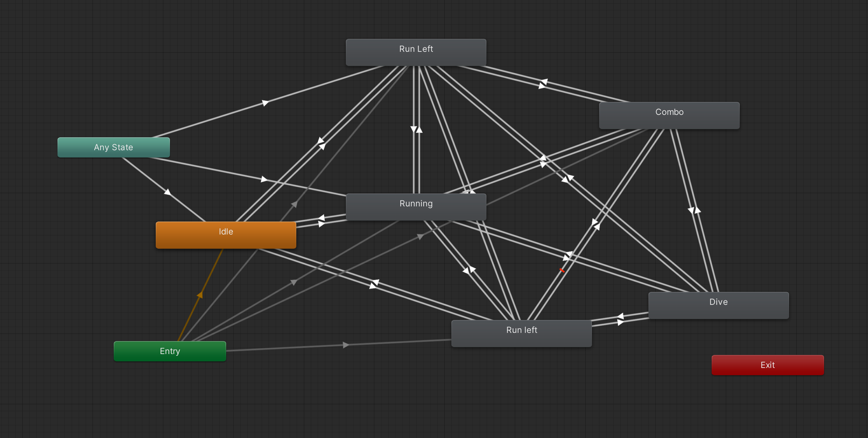
Task: Select the Combo state node
Action: (669, 115)
